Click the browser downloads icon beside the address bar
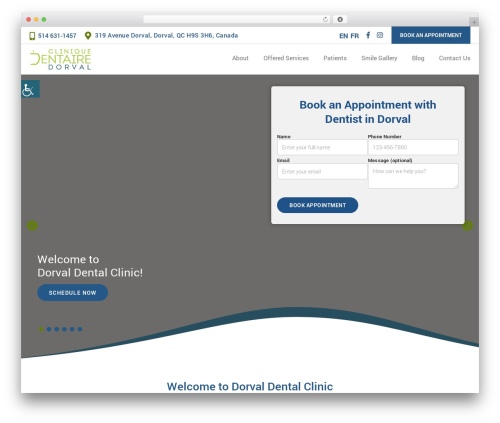 (340, 19)
